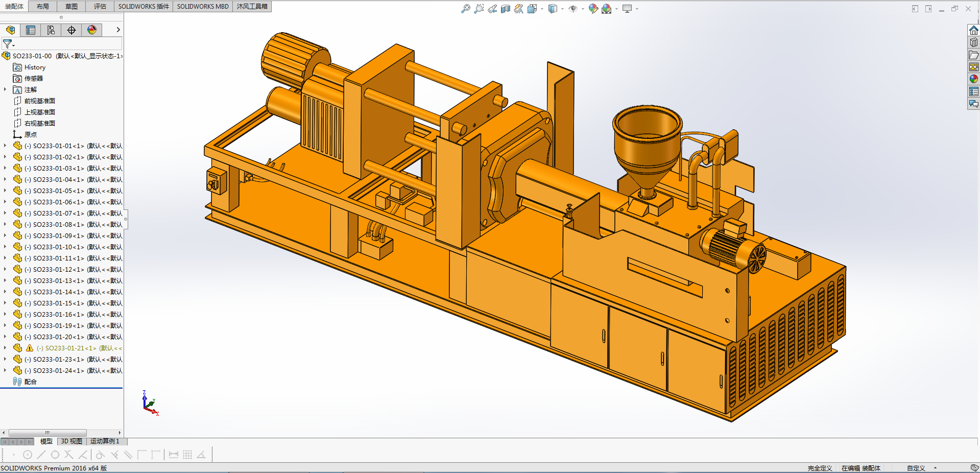The width and height of the screenshot is (980, 473).
Task: Open the DimXpertManager panel tab
Action: point(71,30)
